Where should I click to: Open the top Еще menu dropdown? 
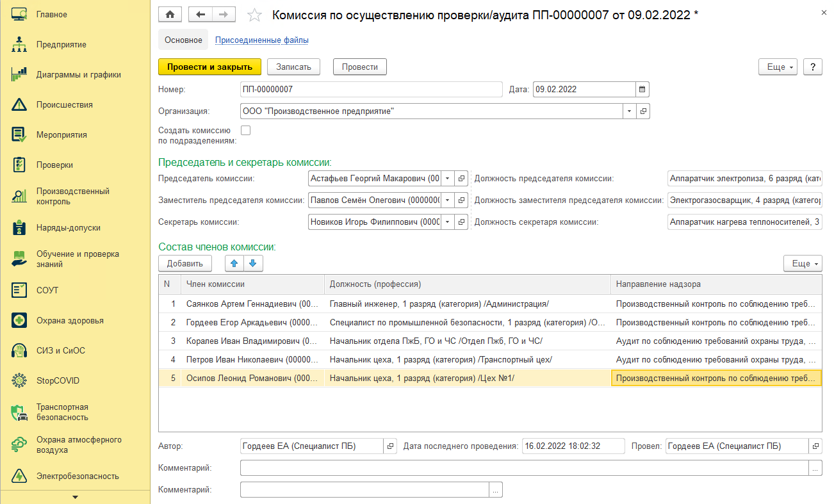(x=778, y=67)
